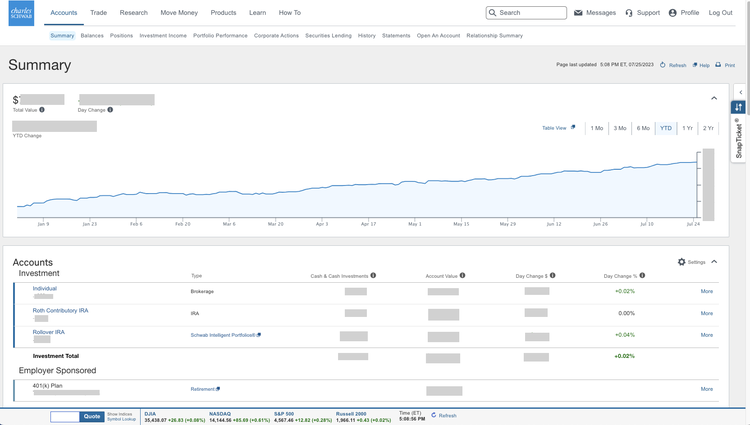Open the Open An Account tab

pos(438,35)
